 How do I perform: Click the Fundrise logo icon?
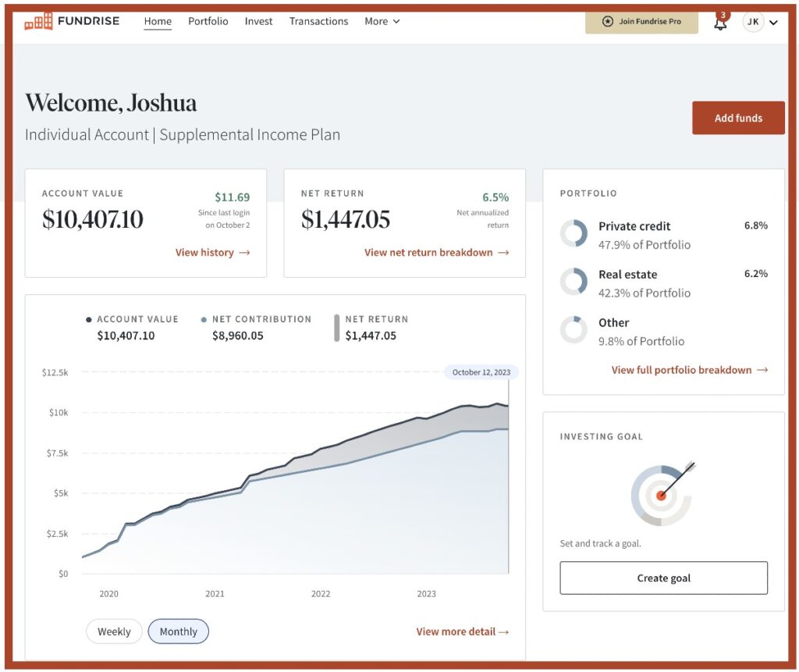tap(38, 21)
